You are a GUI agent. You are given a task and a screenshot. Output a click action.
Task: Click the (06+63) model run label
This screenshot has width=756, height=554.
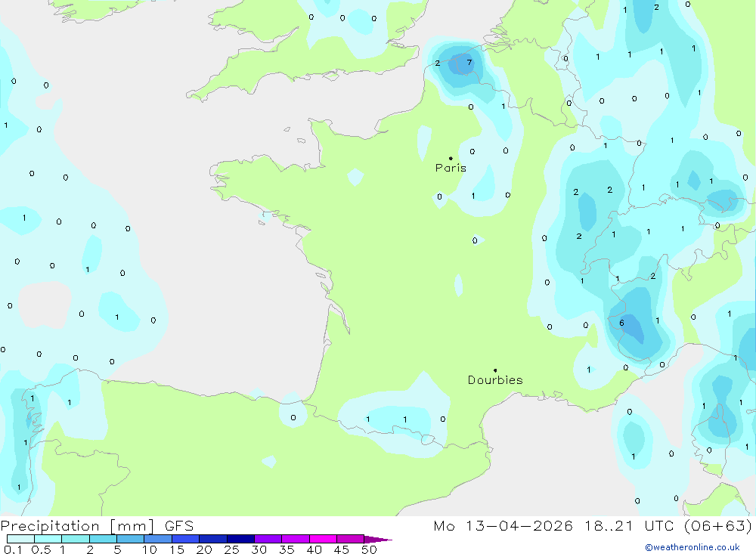[718, 525]
